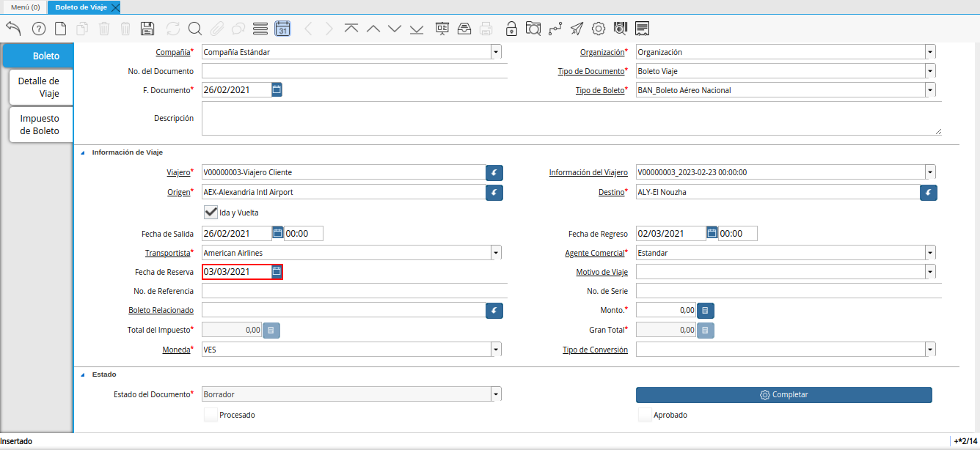This screenshot has height=450, width=980.
Task: Open the padlock icon in toolbar
Action: tap(511, 29)
